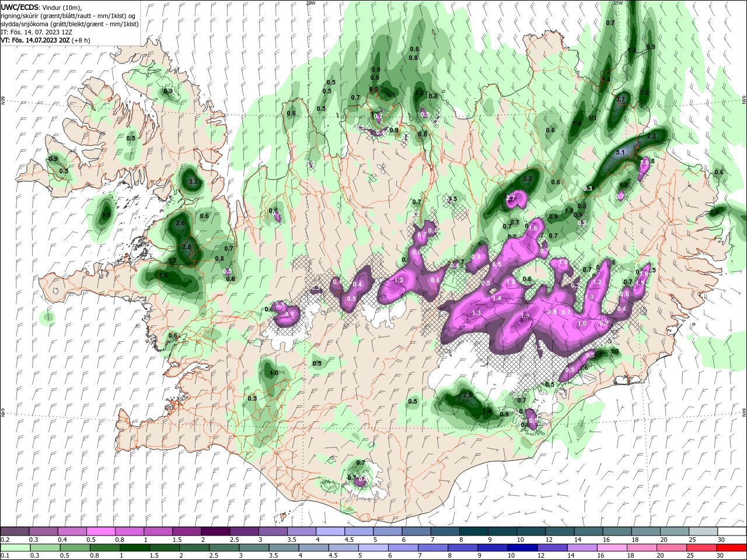Click the 5.1 precipitation value in the northeast
Screen dimensions: 747x560
(x=620, y=153)
